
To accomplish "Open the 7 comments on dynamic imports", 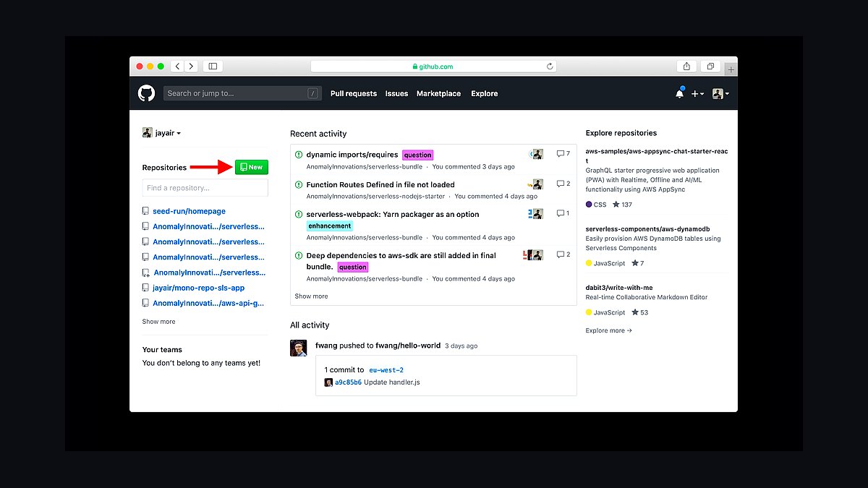I will click(563, 154).
